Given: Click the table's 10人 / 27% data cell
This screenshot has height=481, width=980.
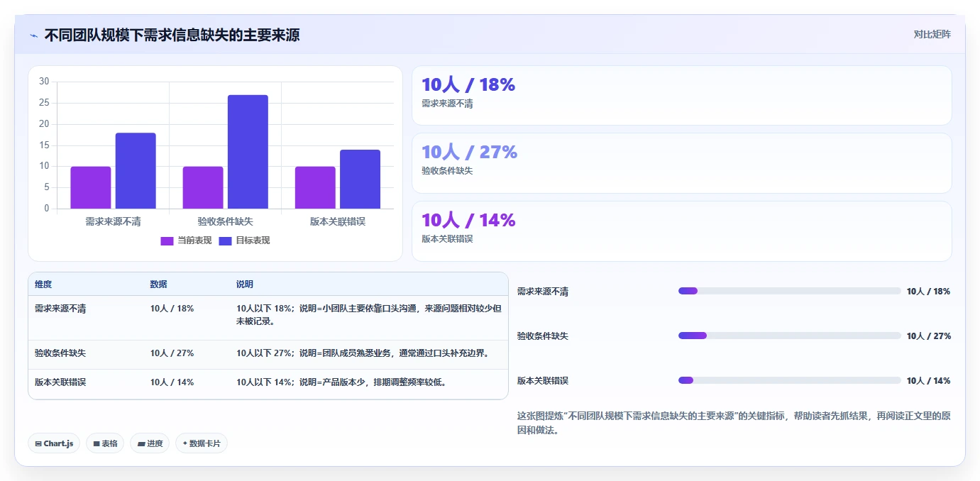Looking at the screenshot, I should [172, 353].
